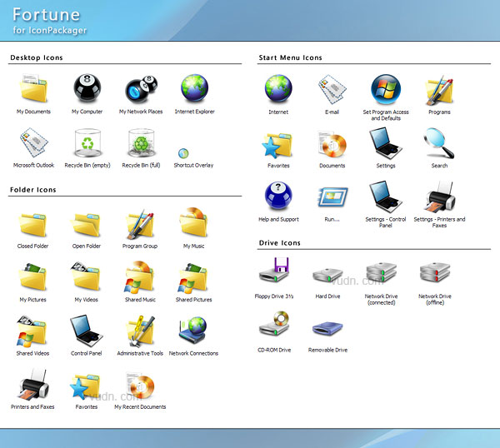This screenshot has width=500, height=448.
Task: Click the 'My Network Places' label
Action: pyautogui.click(x=141, y=112)
